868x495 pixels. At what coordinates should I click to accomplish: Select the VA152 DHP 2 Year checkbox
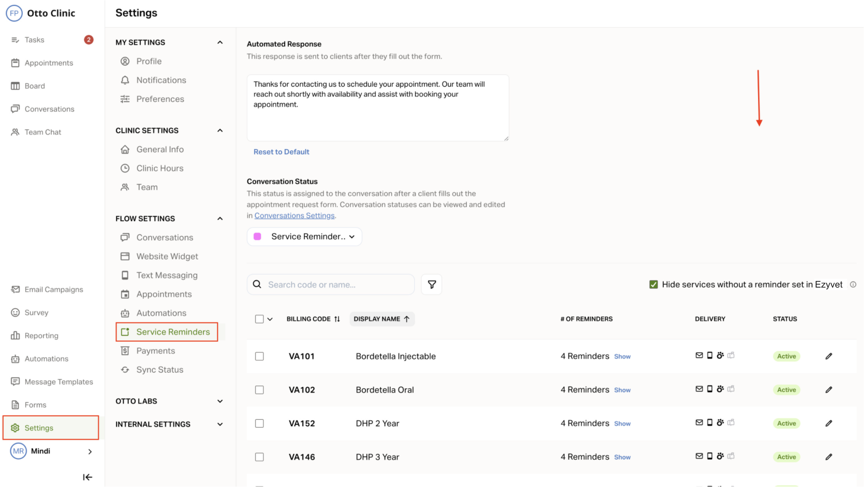[259, 423]
